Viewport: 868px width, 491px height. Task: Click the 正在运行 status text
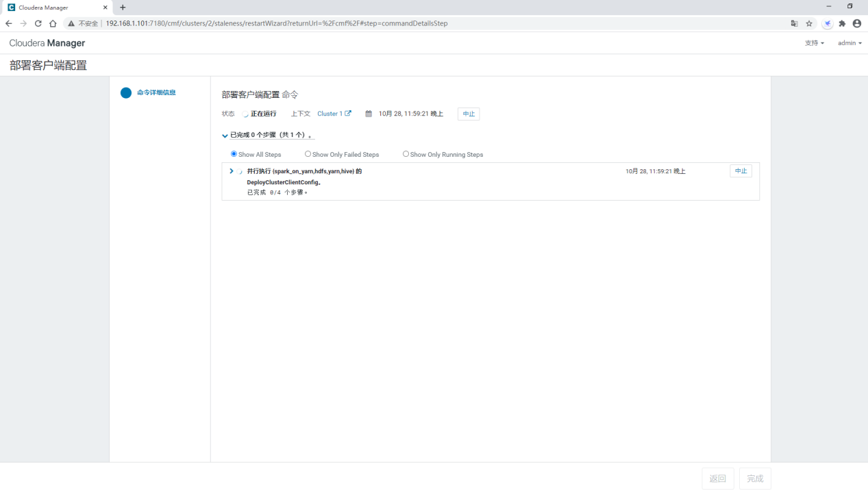[x=263, y=114]
